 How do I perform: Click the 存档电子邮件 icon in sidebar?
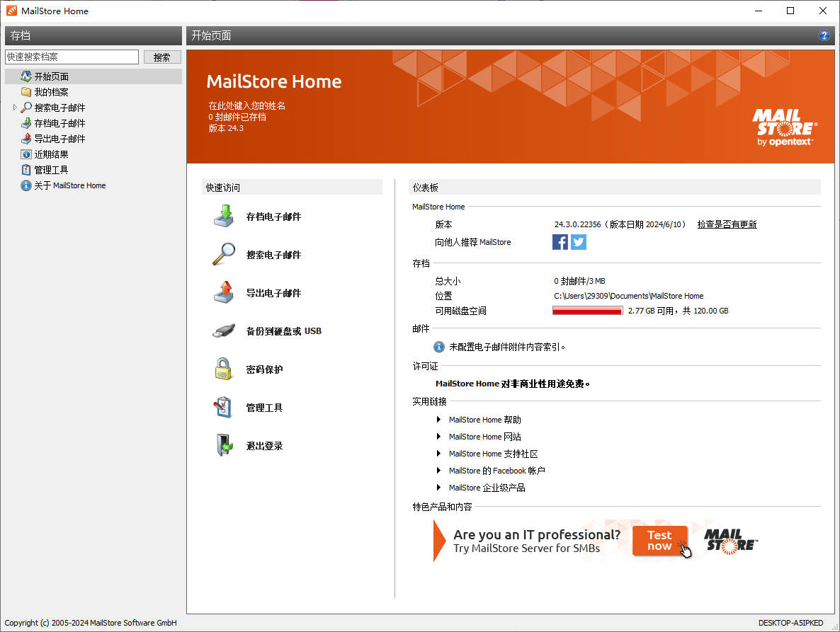click(x=25, y=122)
